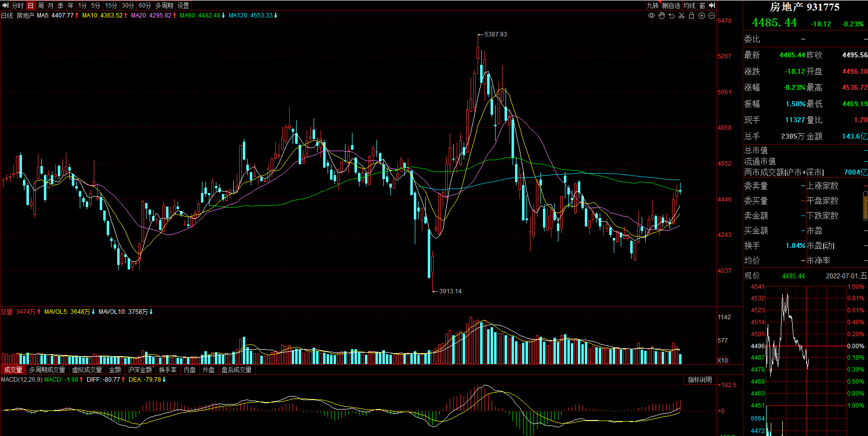The width and height of the screenshot is (868, 436).
Task: Click the scissors cut icon
Action: pyautogui.click(x=682, y=15)
